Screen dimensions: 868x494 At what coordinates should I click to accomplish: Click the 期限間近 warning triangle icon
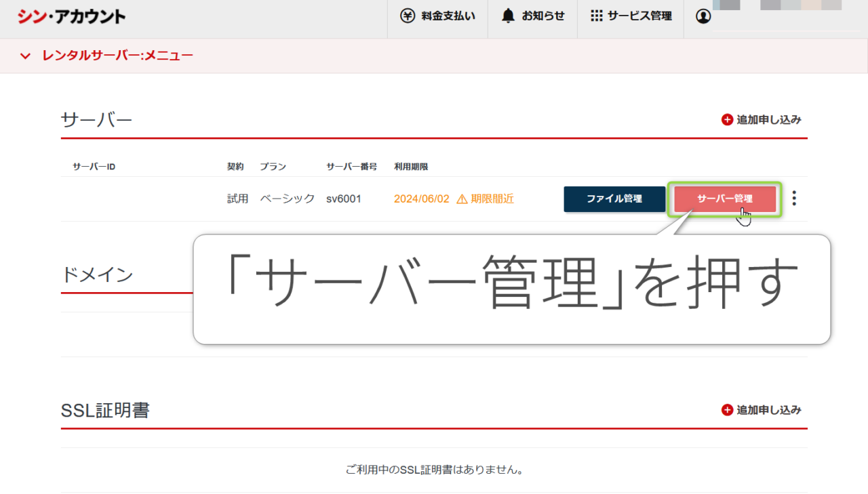(462, 199)
